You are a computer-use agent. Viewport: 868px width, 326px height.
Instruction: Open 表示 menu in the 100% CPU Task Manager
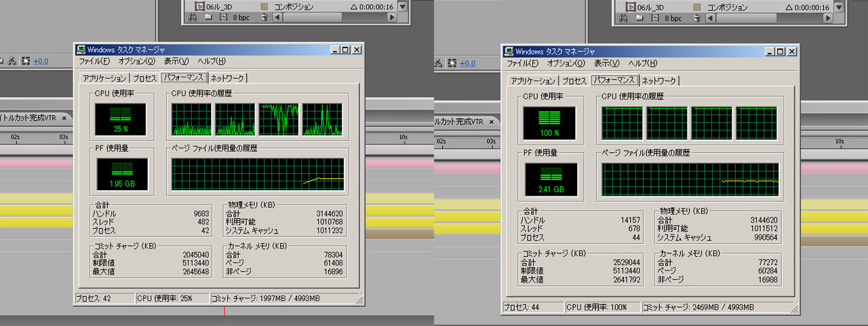[606, 63]
